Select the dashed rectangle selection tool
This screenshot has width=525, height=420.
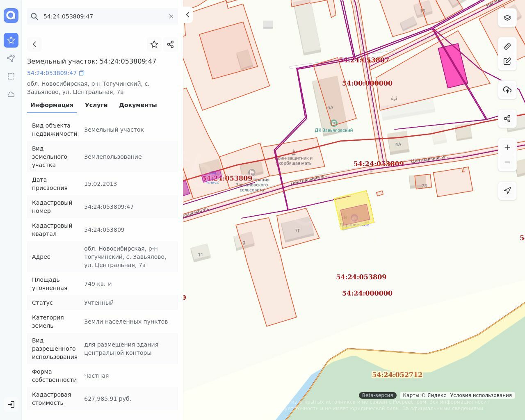tap(11, 76)
